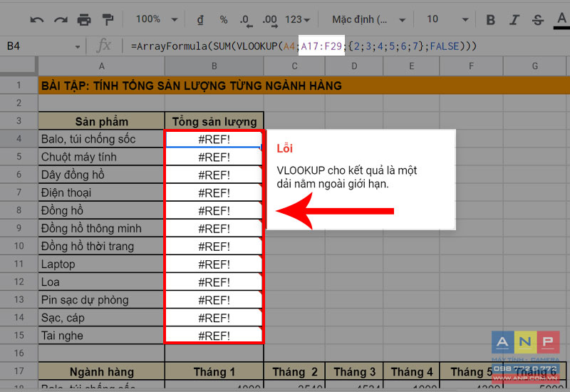570x392 pixels.
Task: Select cell Đồng hồ thời trang
Action: click(101, 246)
